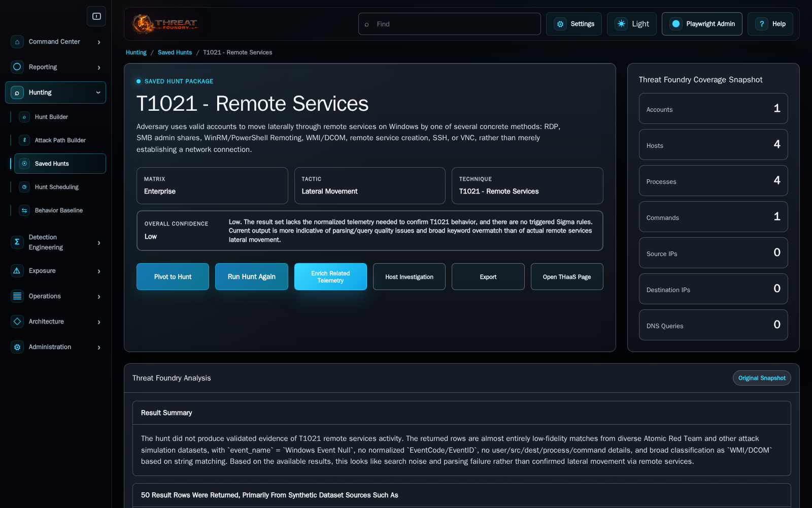Click the Operations list icon
The width and height of the screenshot is (812, 508).
pyautogui.click(x=17, y=296)
